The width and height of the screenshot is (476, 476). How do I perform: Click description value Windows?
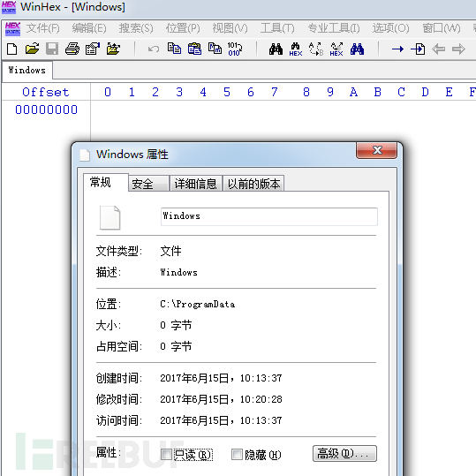(178, 272)
